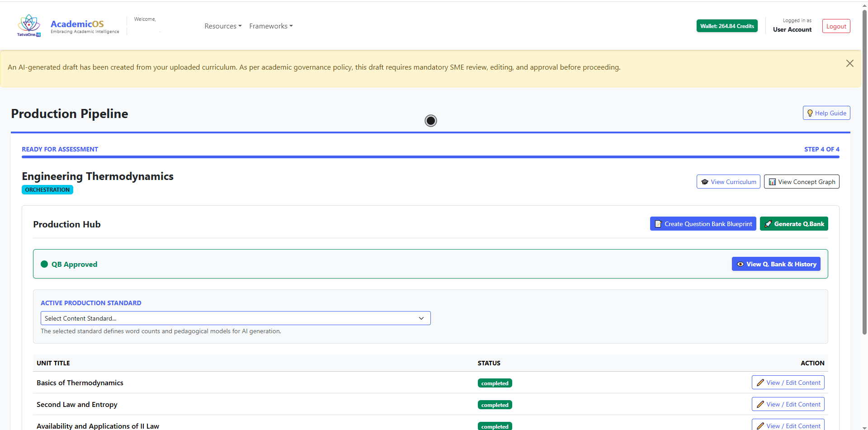The width and height of the screenshot is (868, 430).
Task: Click pencil icon for Basics of Thermodynamics
Action: point(760,383)
